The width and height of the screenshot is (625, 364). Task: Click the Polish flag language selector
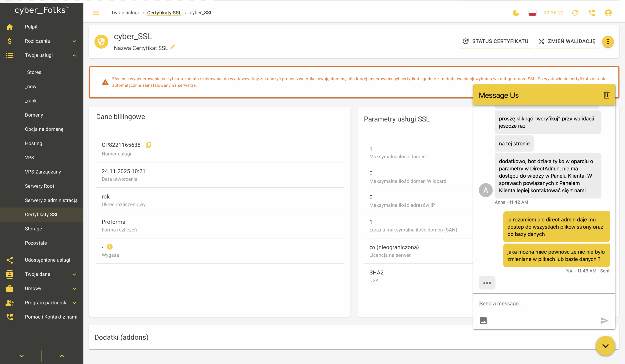tap(532, 13)
